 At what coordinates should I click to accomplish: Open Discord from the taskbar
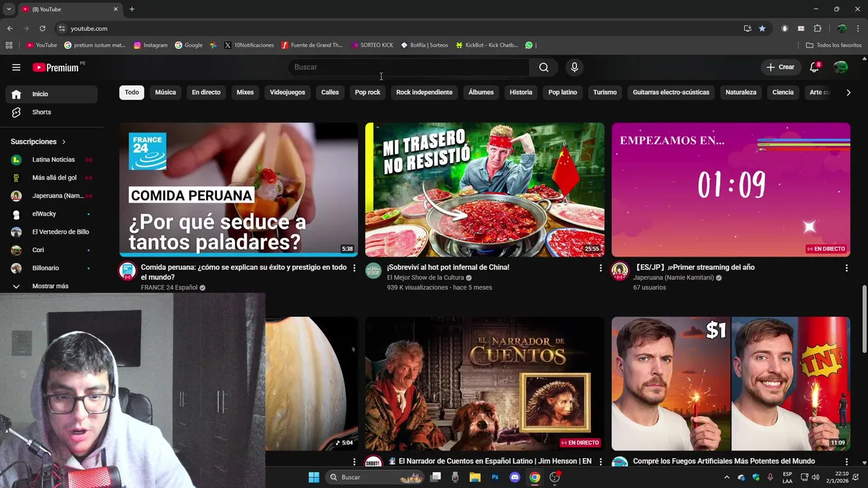click(x=515, y=477)
